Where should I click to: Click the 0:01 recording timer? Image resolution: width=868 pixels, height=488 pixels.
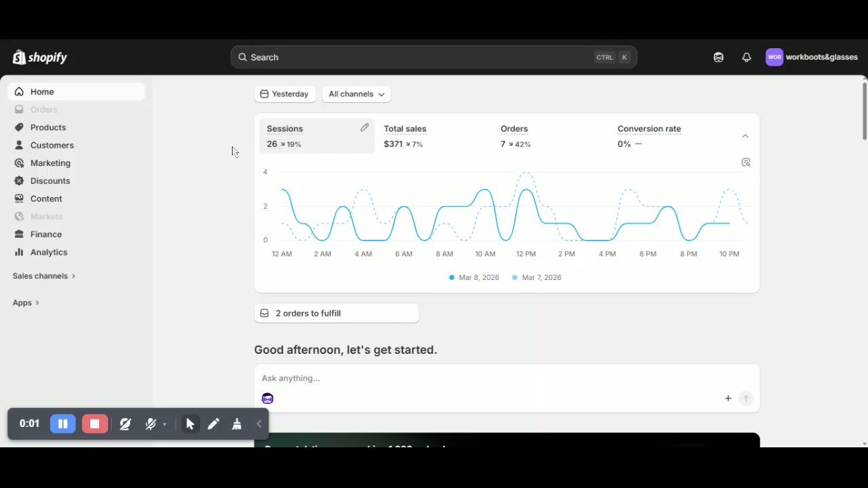[x=29, y=424]
